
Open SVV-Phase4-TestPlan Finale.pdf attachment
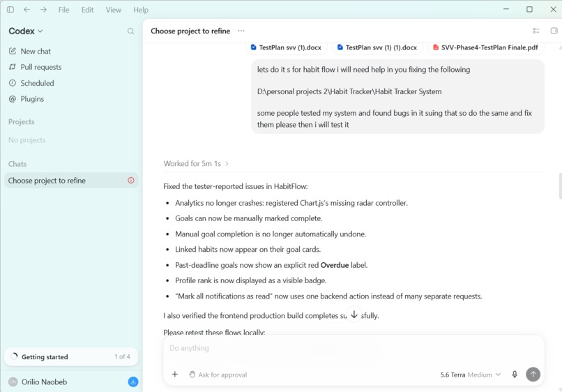pos(486,47)
